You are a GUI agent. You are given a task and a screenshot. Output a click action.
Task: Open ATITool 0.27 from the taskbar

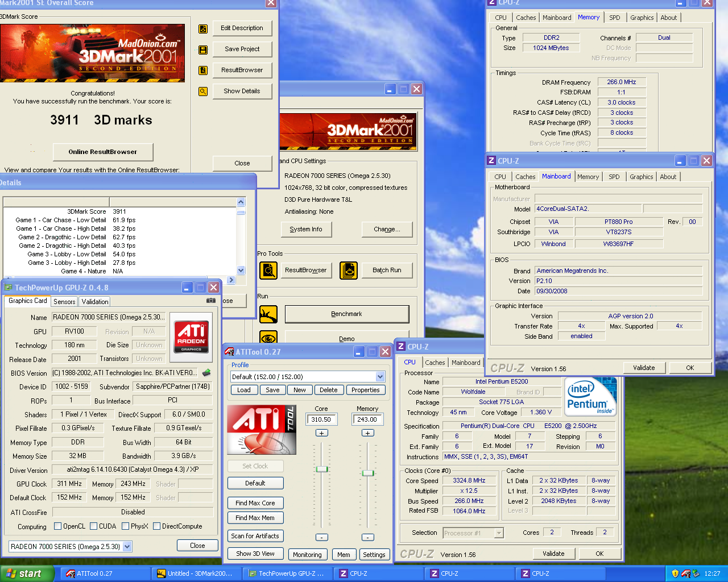(106, 573)
